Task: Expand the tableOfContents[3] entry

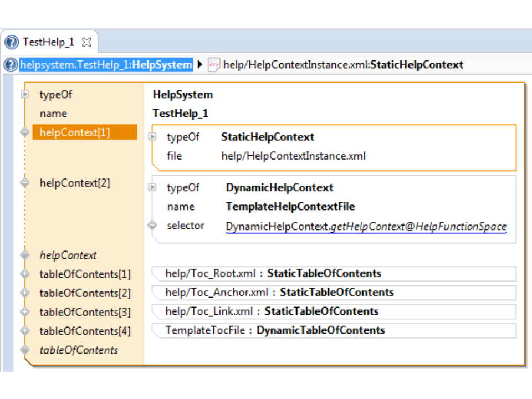Action: pyautogui.click(x=24, y=312)
